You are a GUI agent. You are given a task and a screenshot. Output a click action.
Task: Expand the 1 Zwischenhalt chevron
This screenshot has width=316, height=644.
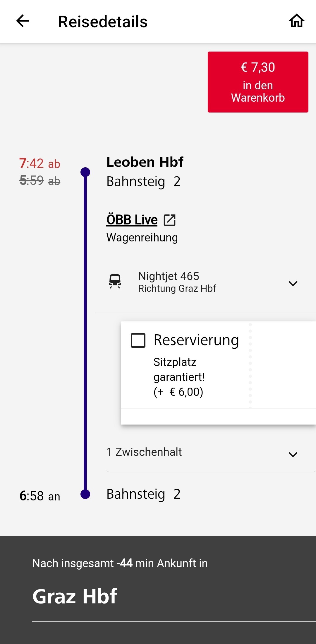293,454
